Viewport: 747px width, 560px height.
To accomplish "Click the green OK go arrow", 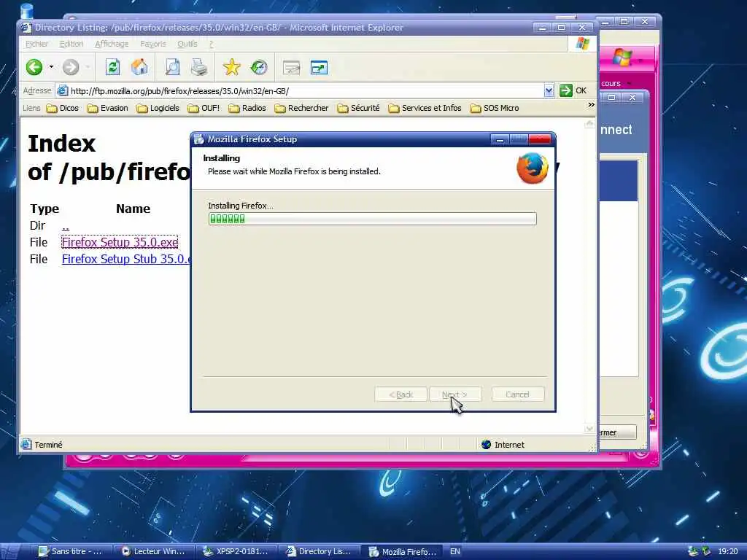I will pyautogui.click(x=565, y=90).
